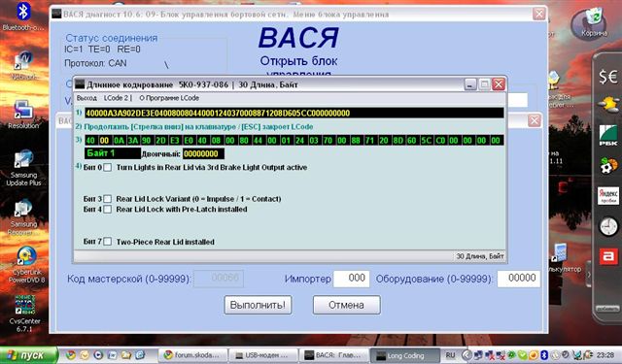622x364 pixels.
Task: Click the Оборудование input field
Action: [x=518, y=279]
